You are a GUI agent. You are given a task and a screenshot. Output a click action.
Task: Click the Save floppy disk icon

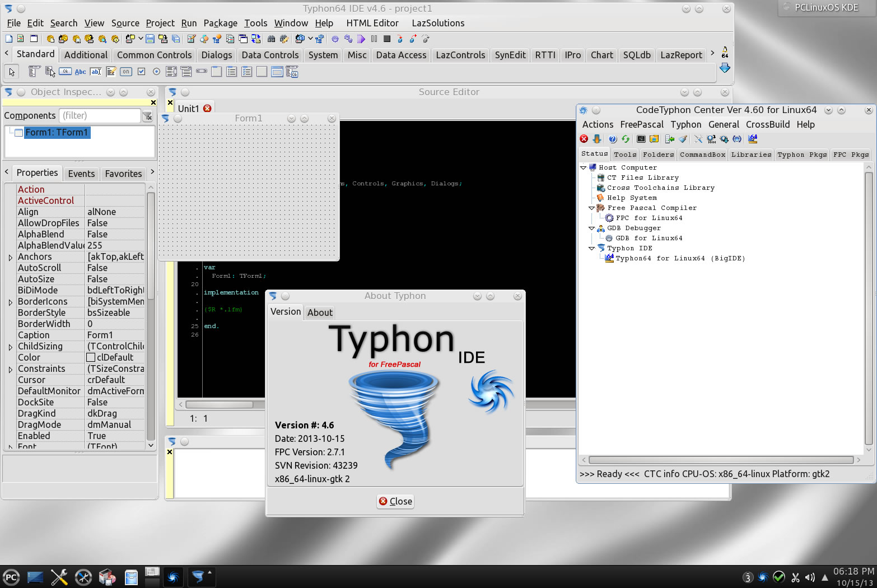[150, 39]
